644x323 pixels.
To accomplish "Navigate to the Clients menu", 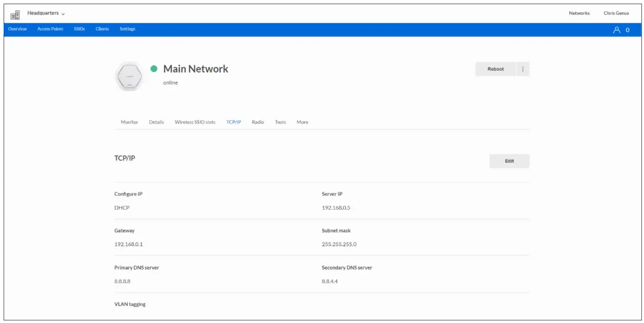I will [x=102, y=29].
